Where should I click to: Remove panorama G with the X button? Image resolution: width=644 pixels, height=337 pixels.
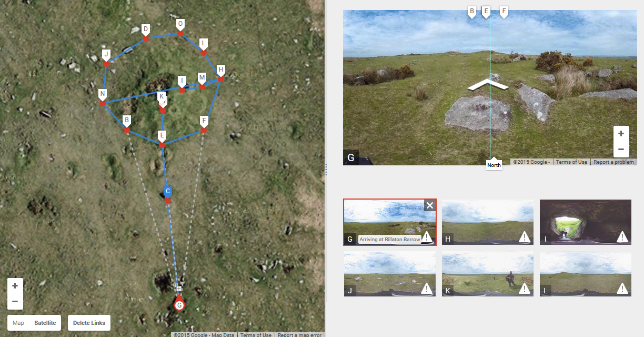tap(430, 205)
